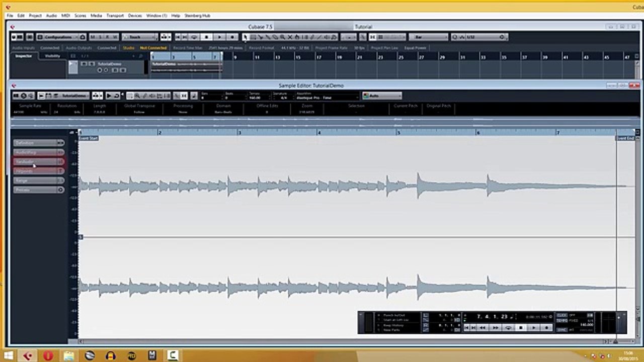This screenshot has height=362, width=644.
Task: Click Record on the floating Transport panel
Action: tap(546, 328)
